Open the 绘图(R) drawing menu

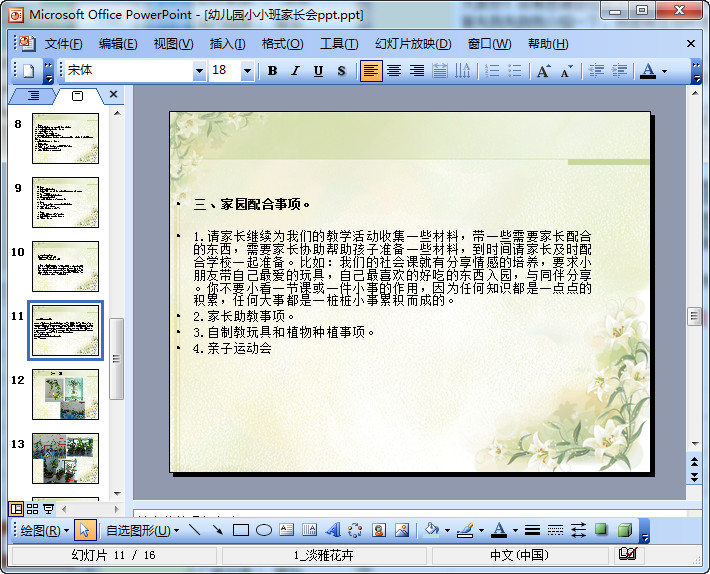[x=44, y=530]
